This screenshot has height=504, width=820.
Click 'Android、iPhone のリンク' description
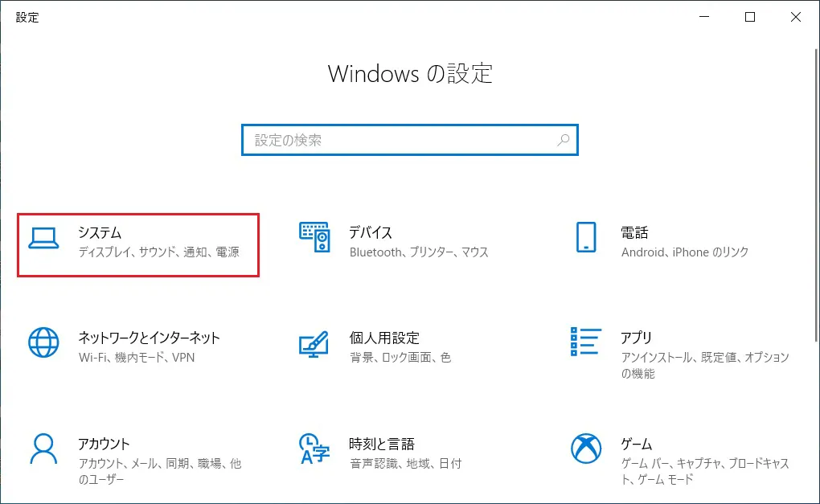(x=685, y=252)
